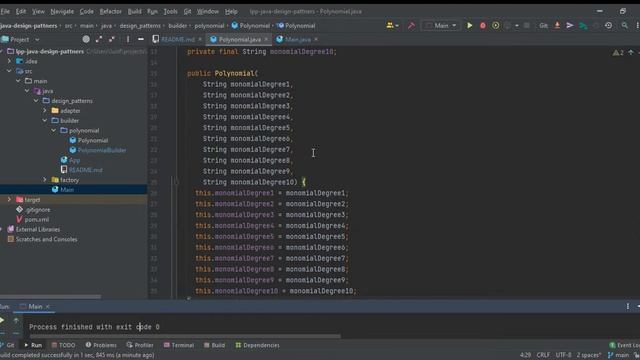The height and width of the screenshot is (360, 640).
Task: Click UTF-8 encoding in status bar
Action: [563, 355]
